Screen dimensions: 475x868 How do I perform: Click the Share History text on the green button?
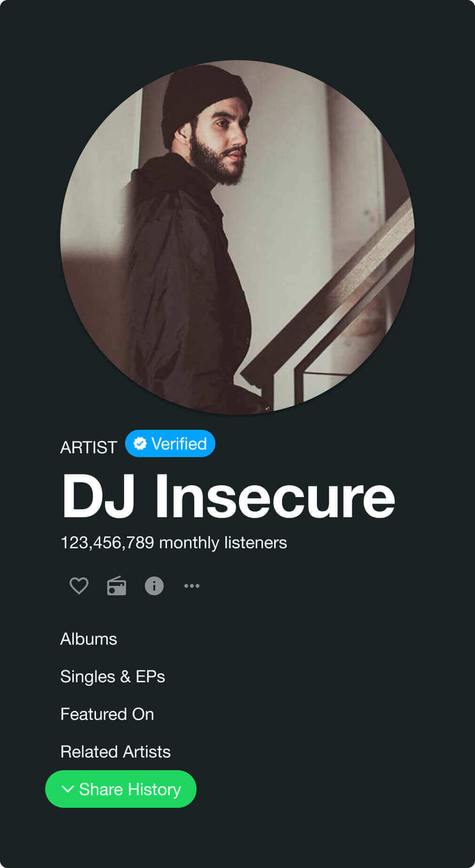[130, 789]
